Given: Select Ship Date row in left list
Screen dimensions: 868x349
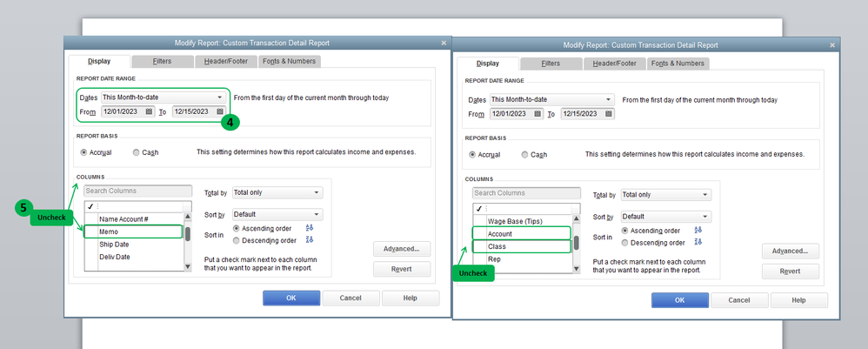Looking at the screenshot, I should (x=134, y=245).
